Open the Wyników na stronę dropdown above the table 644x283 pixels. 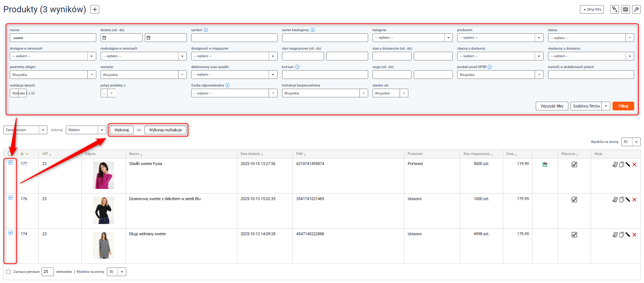[631, 142]
